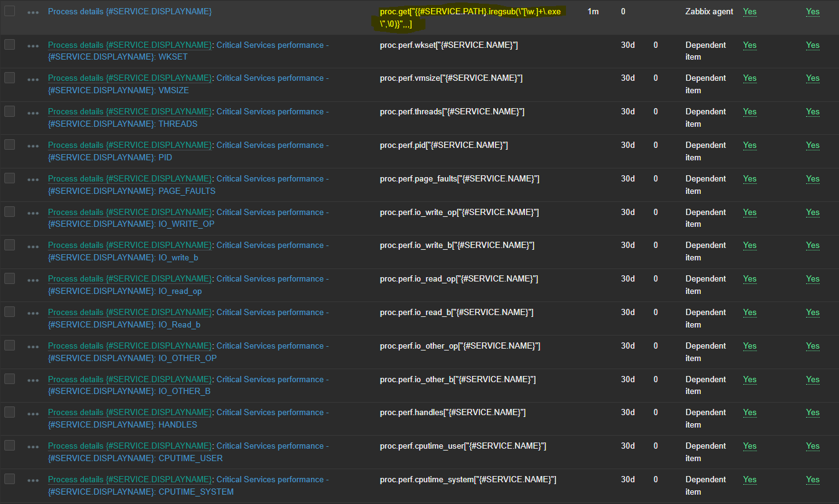The image size is (839, 504).
Task: Open the three-dot menu for the IO_read_op row
Action: (x=33, y=280)
